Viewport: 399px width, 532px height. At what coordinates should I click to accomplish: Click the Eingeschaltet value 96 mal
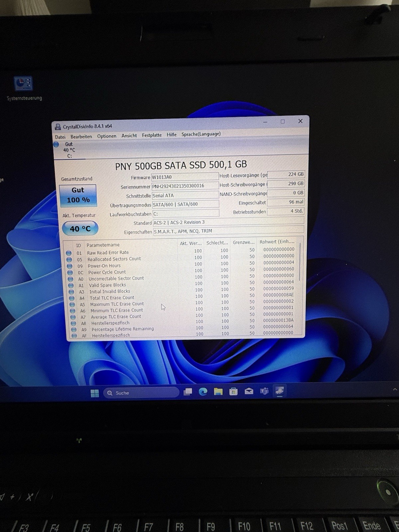(x=286, y=202)
